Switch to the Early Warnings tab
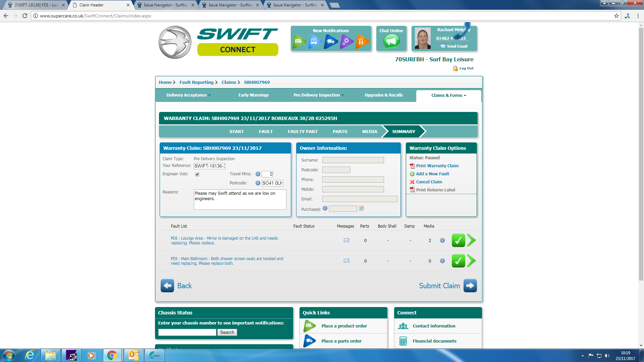This screenshot has width=644, height=362. point(253,95)
